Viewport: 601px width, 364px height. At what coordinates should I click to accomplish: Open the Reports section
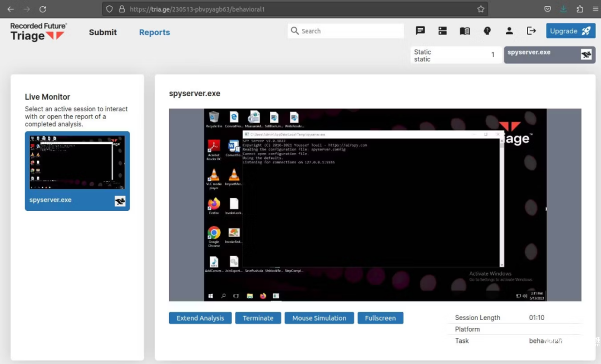[154, 32]
